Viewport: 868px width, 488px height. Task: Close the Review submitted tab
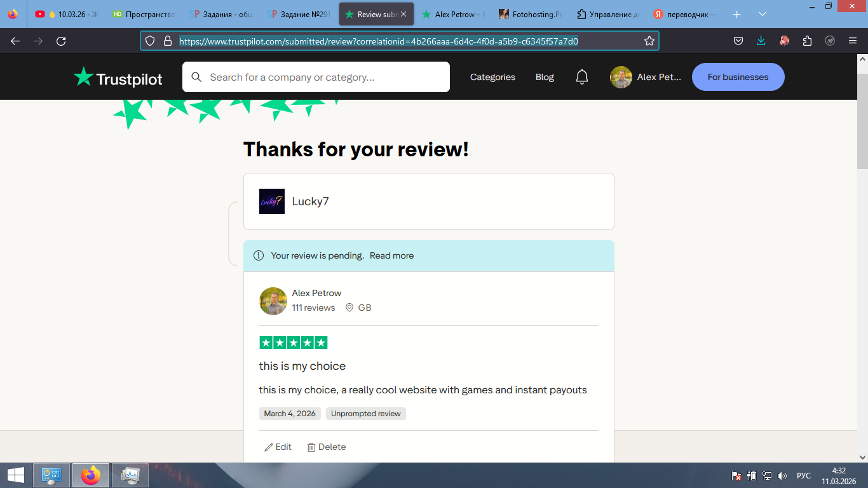tap(403, 14)
